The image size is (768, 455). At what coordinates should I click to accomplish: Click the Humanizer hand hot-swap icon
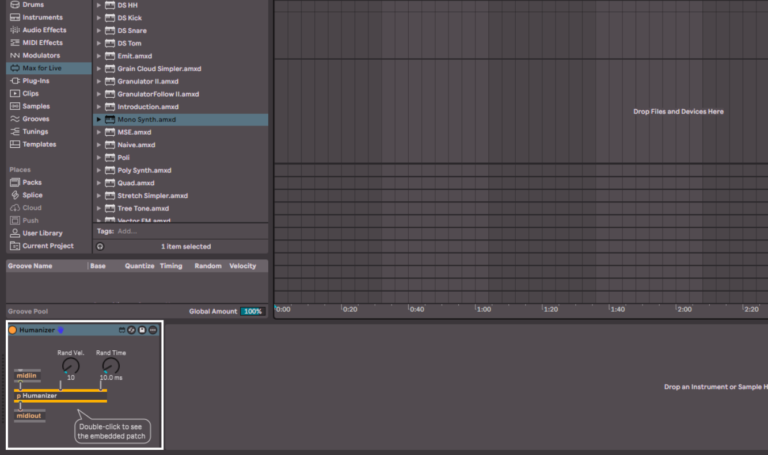click(61, 330)
